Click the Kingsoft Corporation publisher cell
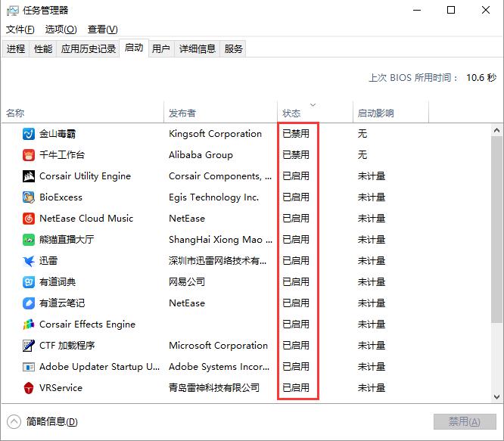504x441 pixels. click(x=216, y=134)
